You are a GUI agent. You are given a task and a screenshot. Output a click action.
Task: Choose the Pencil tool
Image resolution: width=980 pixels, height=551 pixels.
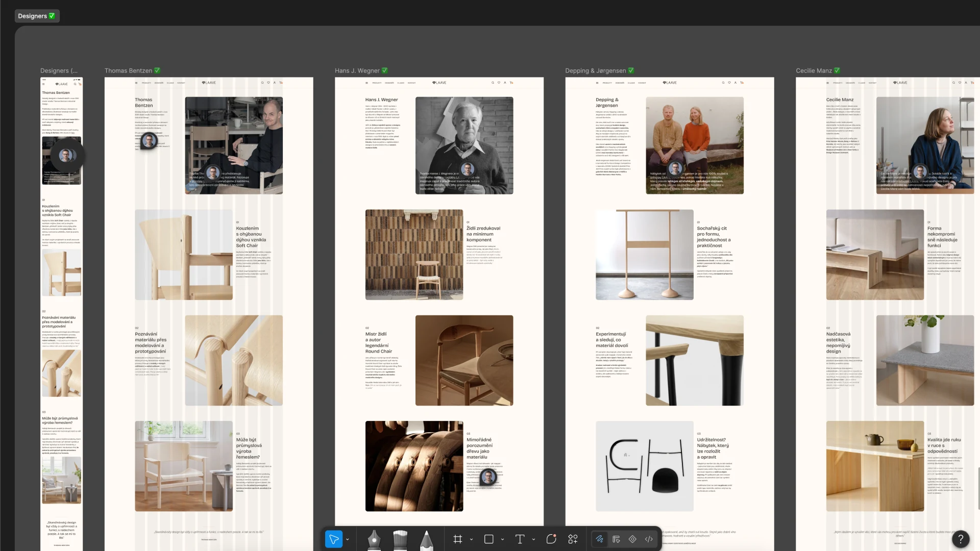pyautogui.click(x=426, y=540)
